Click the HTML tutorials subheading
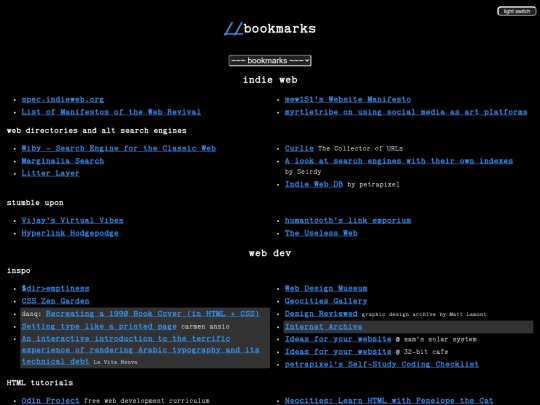 point(40,383)
